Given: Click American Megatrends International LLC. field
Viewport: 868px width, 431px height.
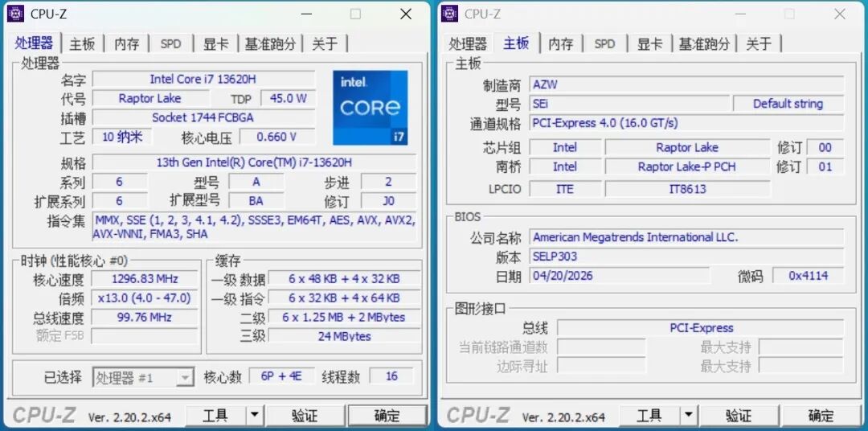Looking at the screenshot, I should [686, 237].
